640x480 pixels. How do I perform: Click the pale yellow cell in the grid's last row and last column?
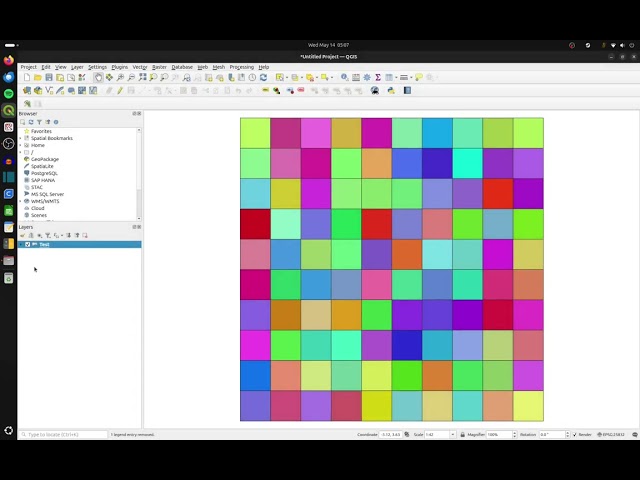click(x=528, y=406)
